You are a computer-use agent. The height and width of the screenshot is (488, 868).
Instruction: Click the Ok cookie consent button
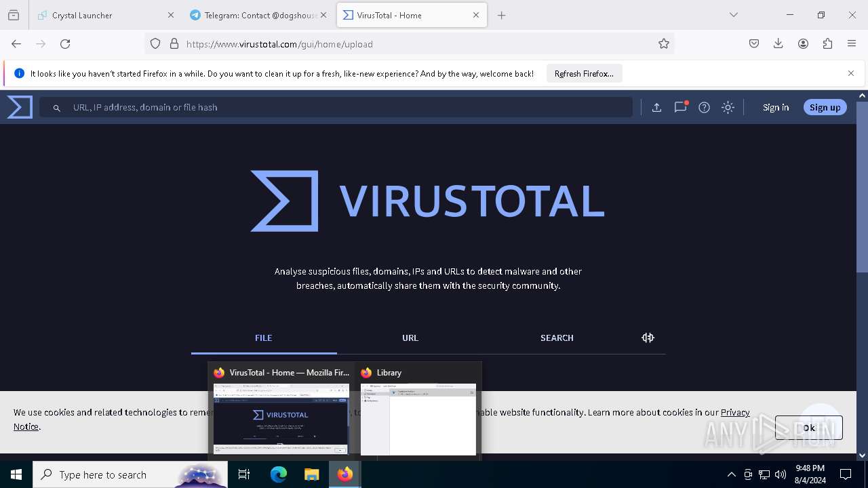click(x=809, y=428)
